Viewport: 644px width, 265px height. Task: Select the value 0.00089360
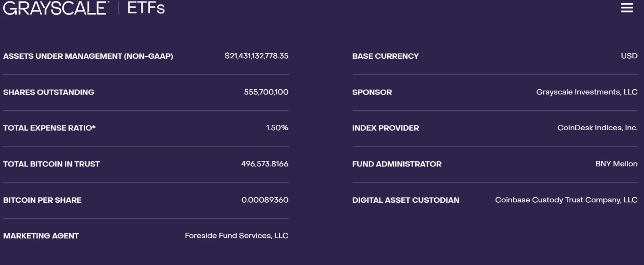[x=265, y=199]
